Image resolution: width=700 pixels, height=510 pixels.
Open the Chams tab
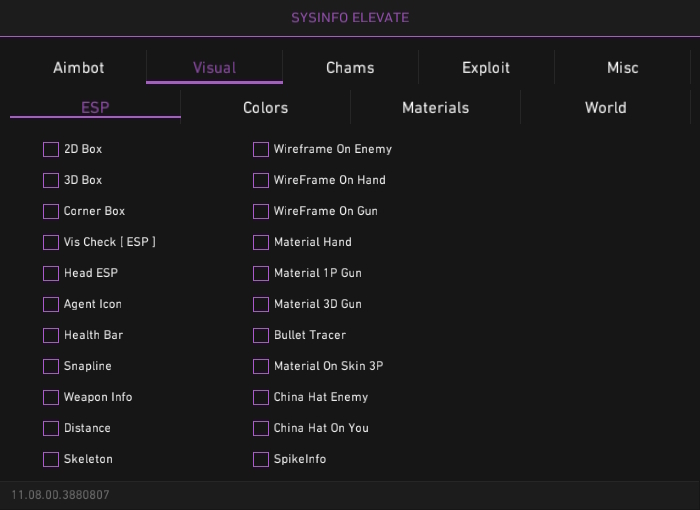[x=350, y=68]
